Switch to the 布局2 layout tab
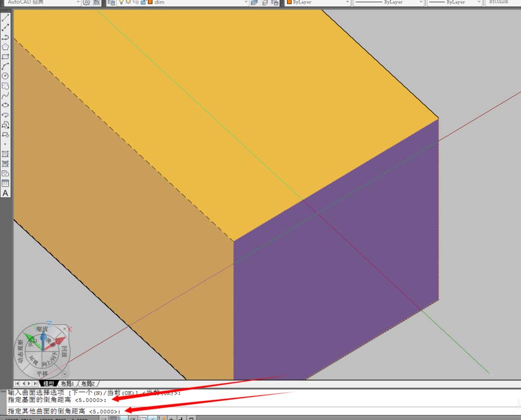Viewport: 521px width, 420px height. click(x=88, y=384)
